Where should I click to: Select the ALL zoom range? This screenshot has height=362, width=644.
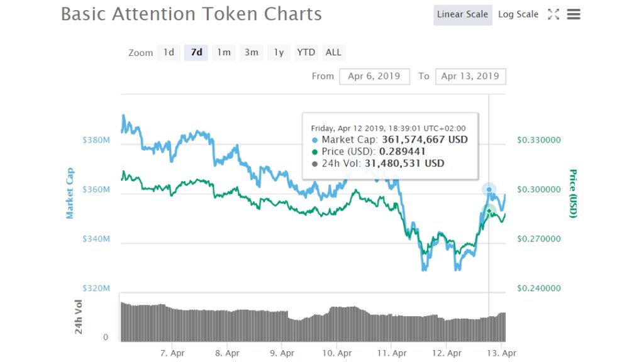pos(333,53)
